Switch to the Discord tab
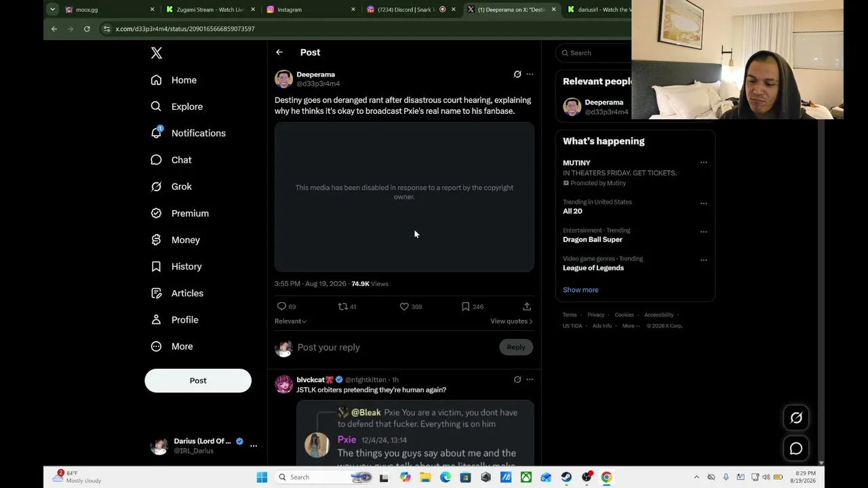 point(411,9)
